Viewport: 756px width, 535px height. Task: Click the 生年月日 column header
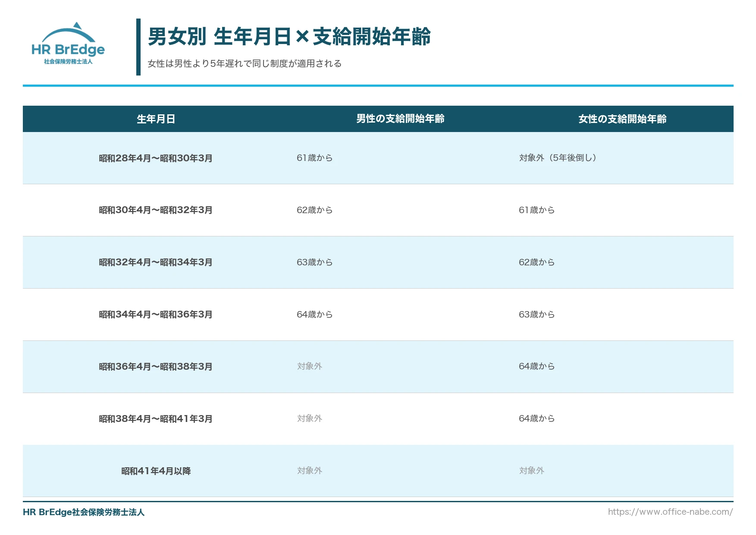(156, 119)
